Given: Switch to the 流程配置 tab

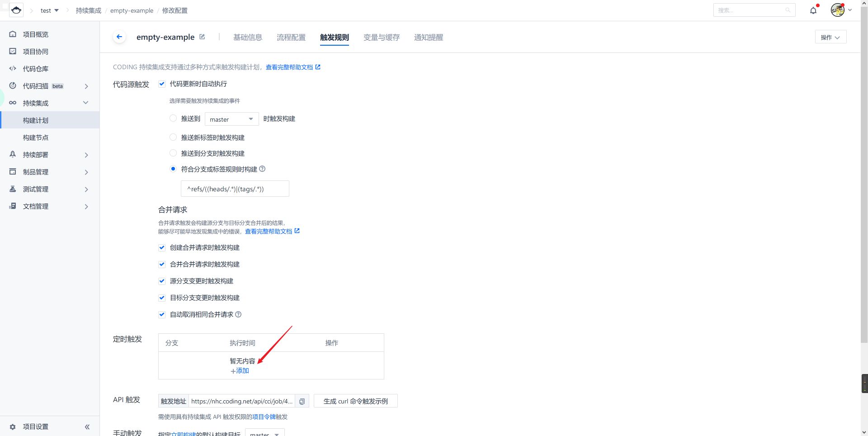Looking at the screenshot, I should (x=291, y=38).
